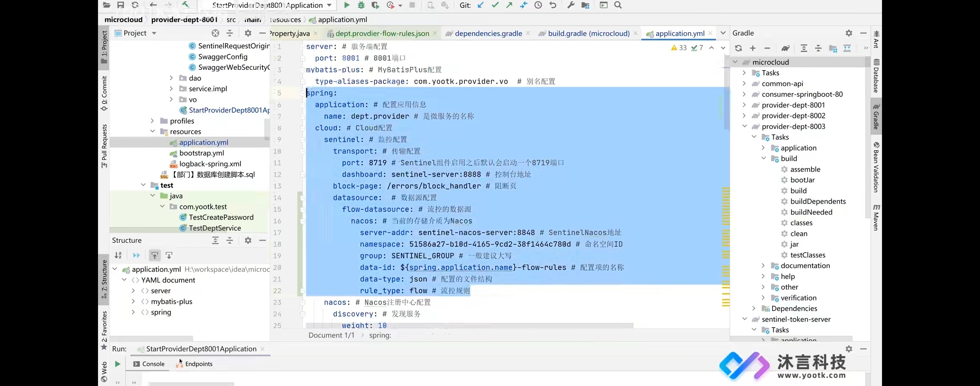Open settings with the wrench icon
Image resolution: width=980 pixels, height=386 pixels.
coord(571,5)
